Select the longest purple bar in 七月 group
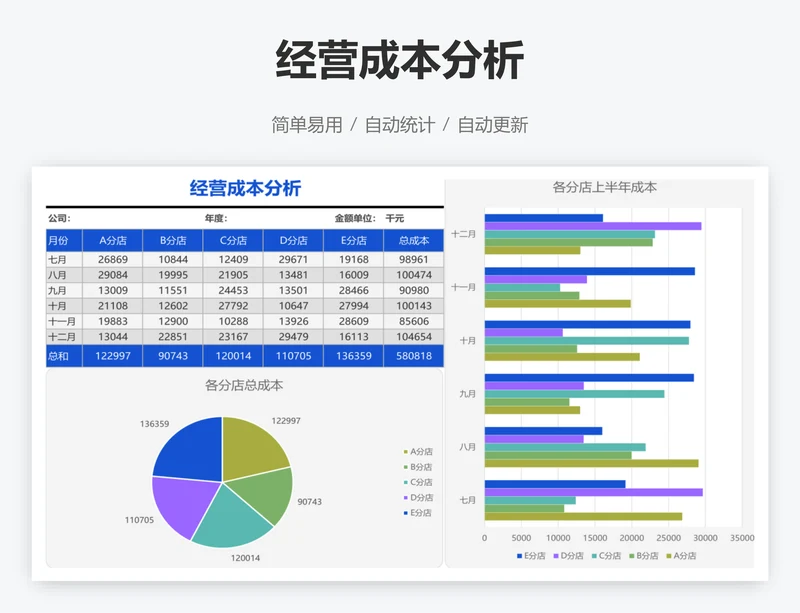 pos(593,492)
